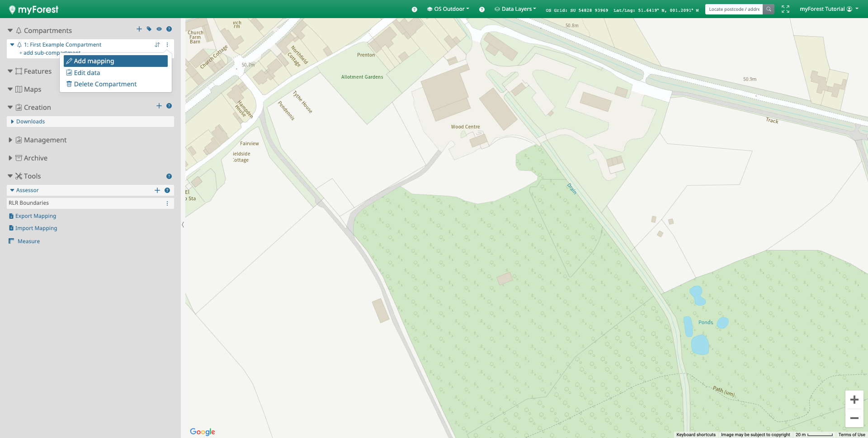Click the Locate postcode search field
868x438 pixels.
(734, 9)
